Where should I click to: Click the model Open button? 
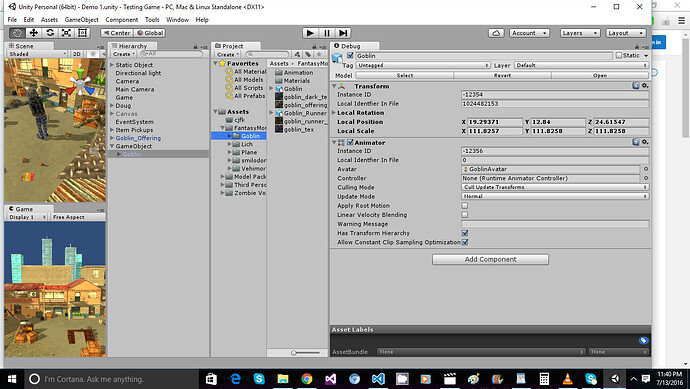coord(600,75)
